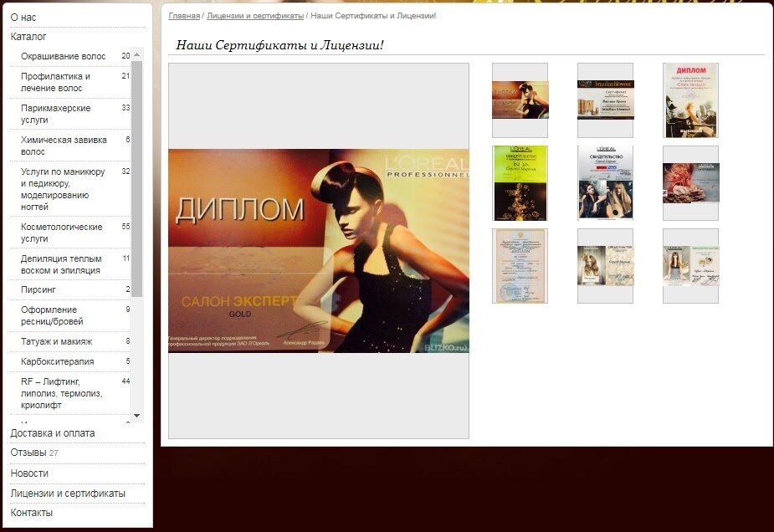Select the Brazilian Blowout certificate thumbnail
The image size is (774, 532).
(605, 100)
